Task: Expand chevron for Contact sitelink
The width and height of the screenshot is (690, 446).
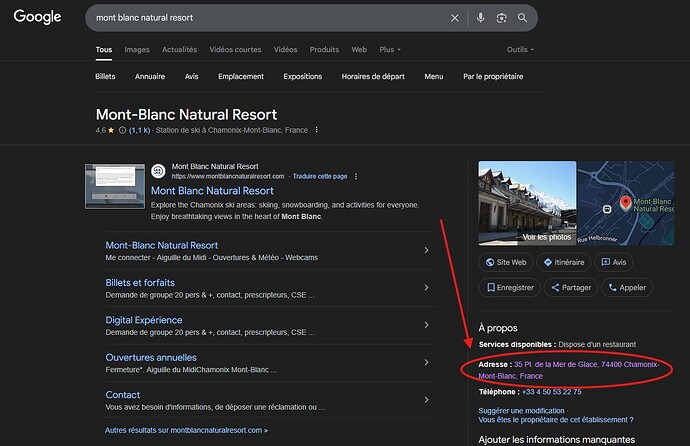Action: point(426,400)
